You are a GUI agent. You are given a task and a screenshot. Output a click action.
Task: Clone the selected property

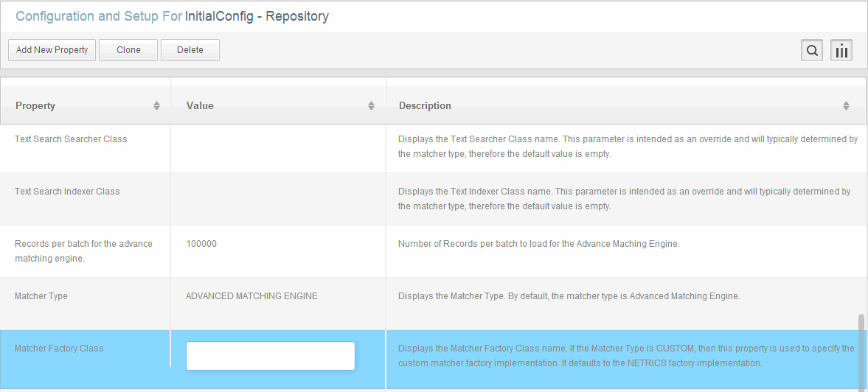[x=128, y=50]
